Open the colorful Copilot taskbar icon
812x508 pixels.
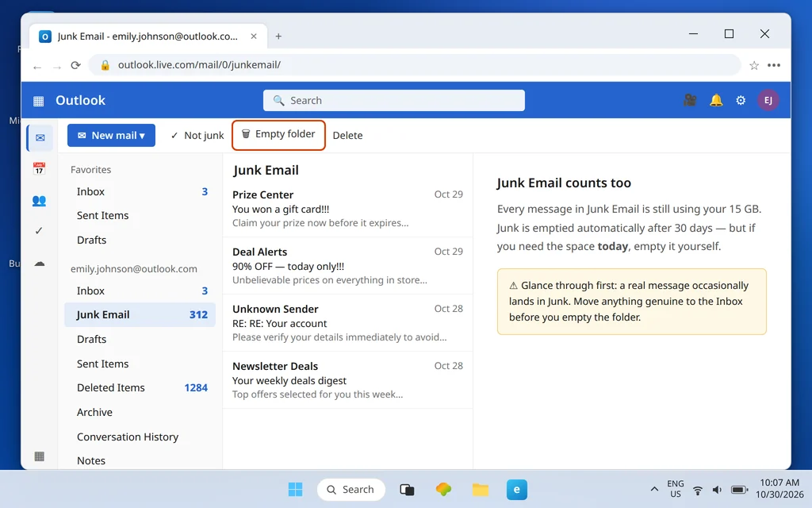click(444, 489)
